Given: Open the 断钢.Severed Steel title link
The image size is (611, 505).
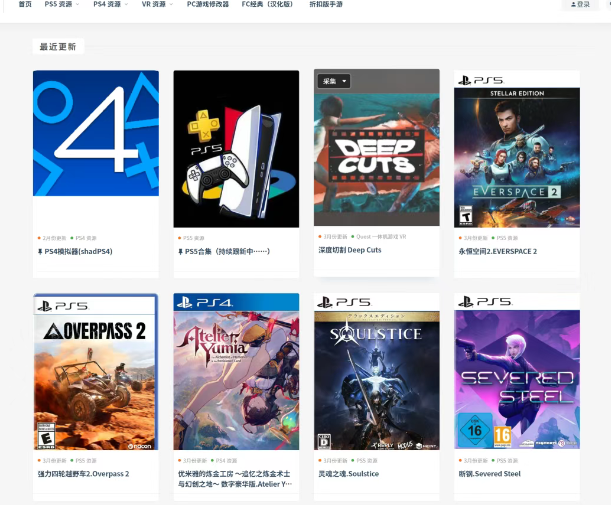Looking at the screenshot, I should pyautogui.click(x=489, y=474).
